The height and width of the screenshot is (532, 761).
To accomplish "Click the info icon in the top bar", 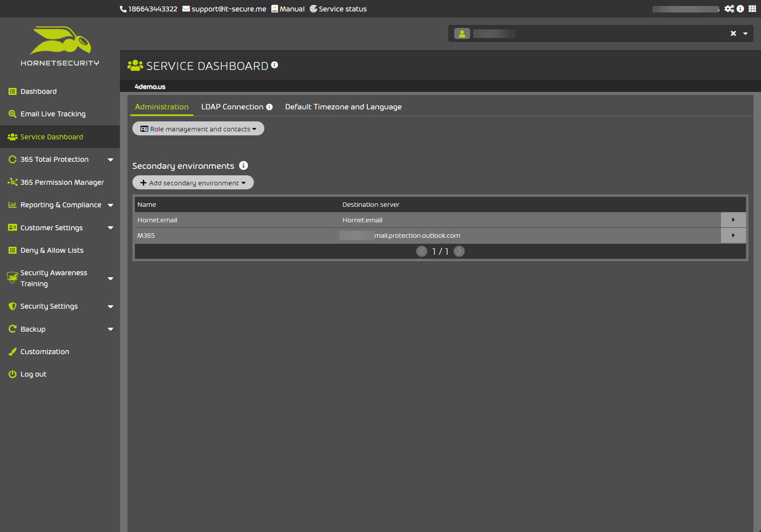I will (x=740, y=9).
